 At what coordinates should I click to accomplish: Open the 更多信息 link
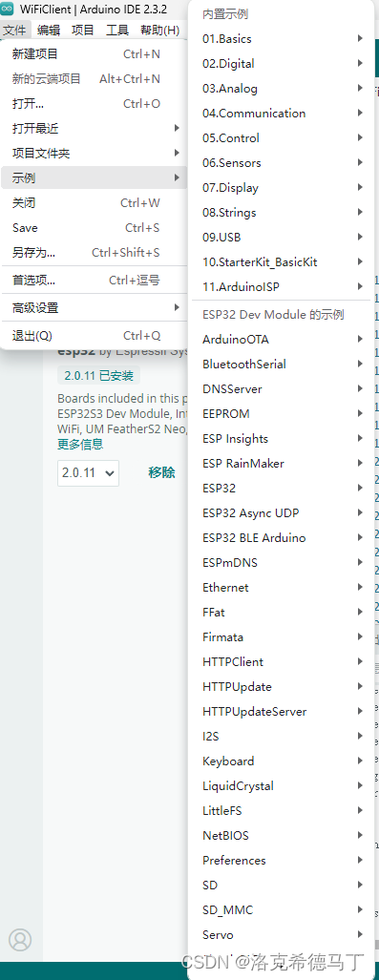tap(80, 445)
